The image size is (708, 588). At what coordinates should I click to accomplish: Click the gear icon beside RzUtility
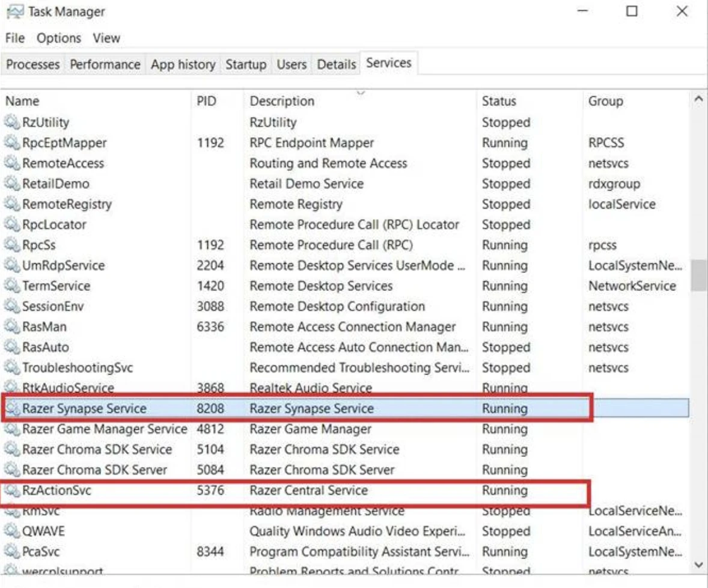[12, 122]
